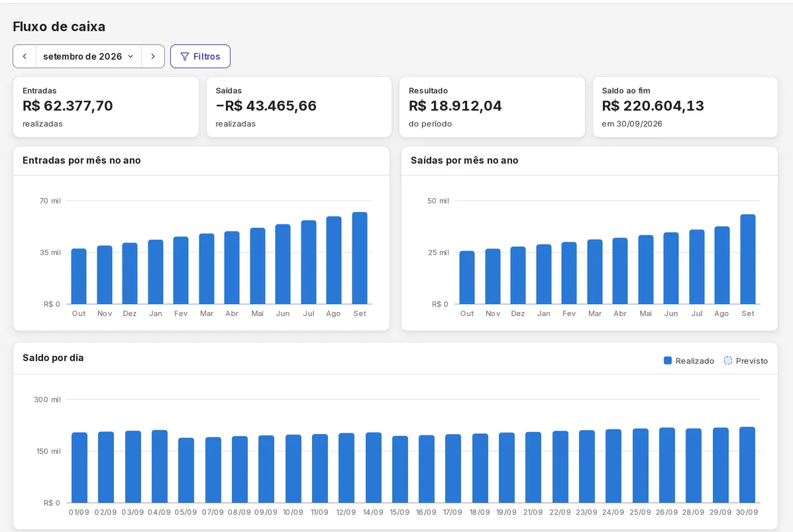The width and height of the screenshot is (793, 532).
Task: Go to the previous month with the left chevron
Action: (x=25, y=56)
